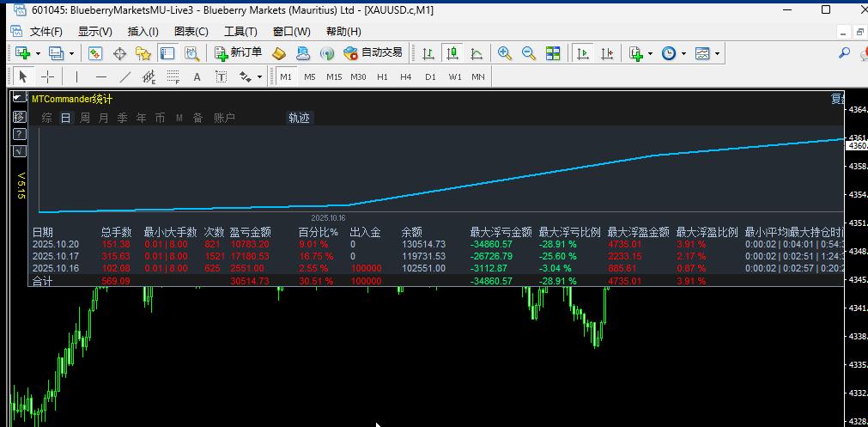Click the Signals radio wave icon

(328, 53)
